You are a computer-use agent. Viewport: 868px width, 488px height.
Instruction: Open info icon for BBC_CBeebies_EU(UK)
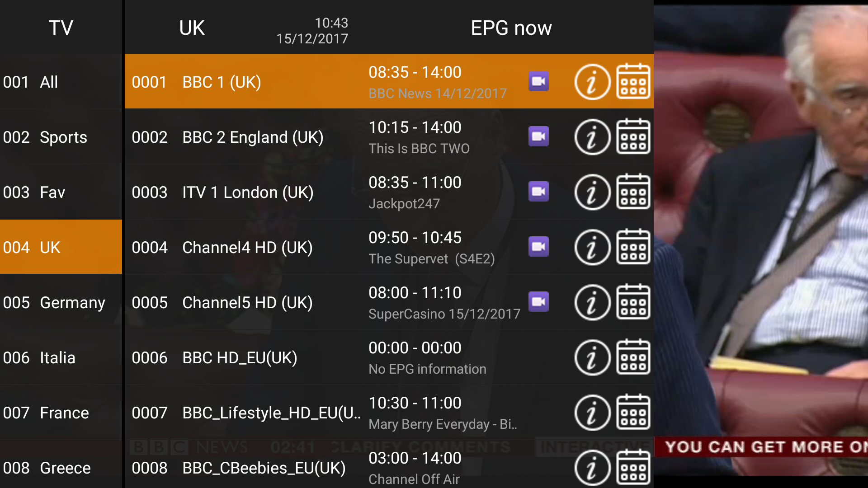click(592, 468)
